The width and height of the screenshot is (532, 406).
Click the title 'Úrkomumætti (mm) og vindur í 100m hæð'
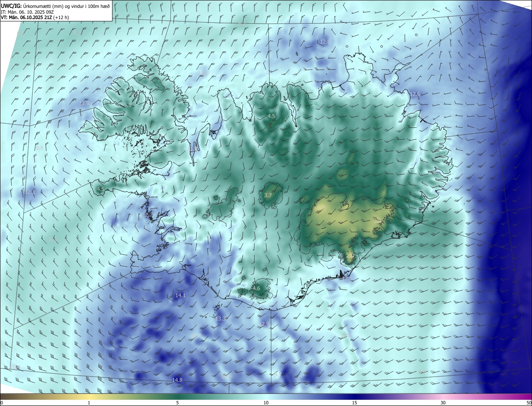point(66,5)
